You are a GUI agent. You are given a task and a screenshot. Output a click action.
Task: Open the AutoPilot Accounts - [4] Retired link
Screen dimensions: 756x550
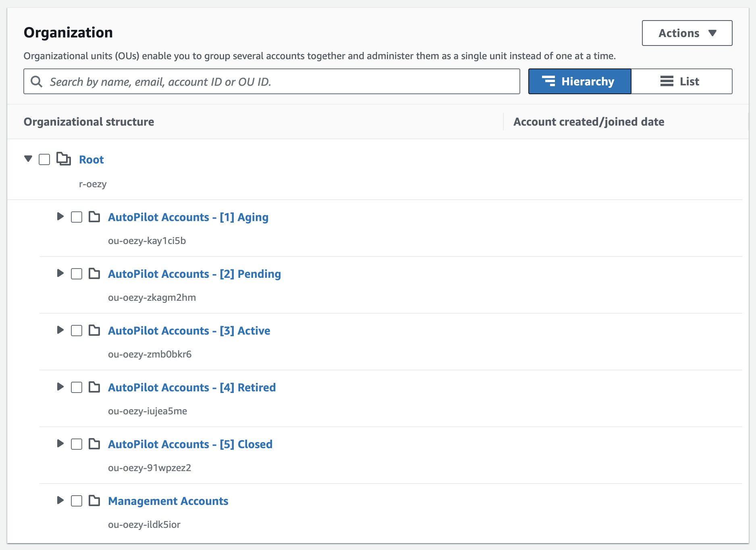pos(192,387)
